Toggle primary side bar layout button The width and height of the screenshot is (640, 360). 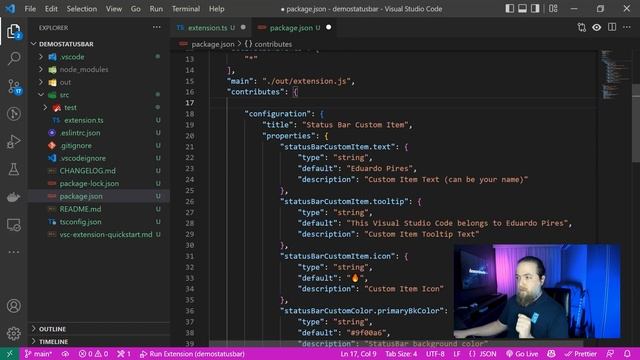tap(509, 9)
